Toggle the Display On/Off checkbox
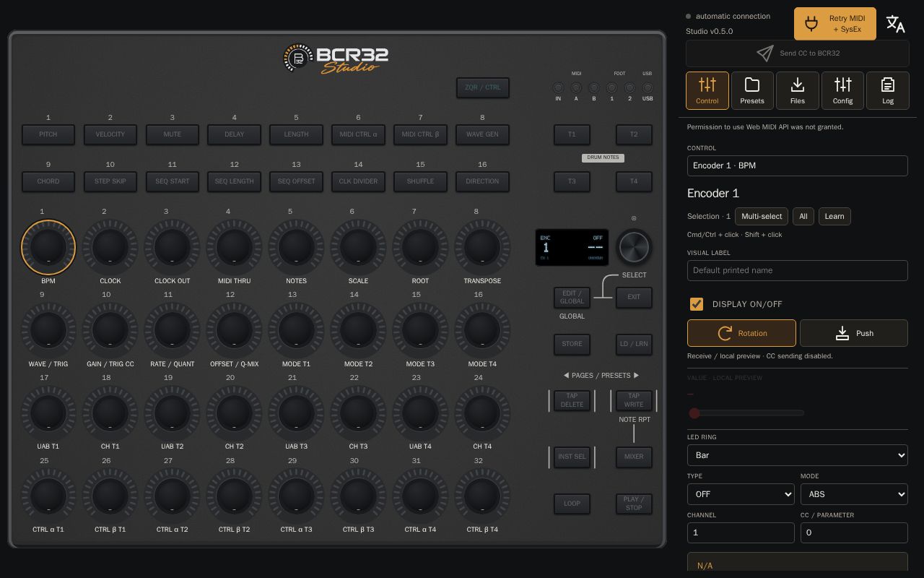Viewport: 924px width, 578px height. coord(697,304)
